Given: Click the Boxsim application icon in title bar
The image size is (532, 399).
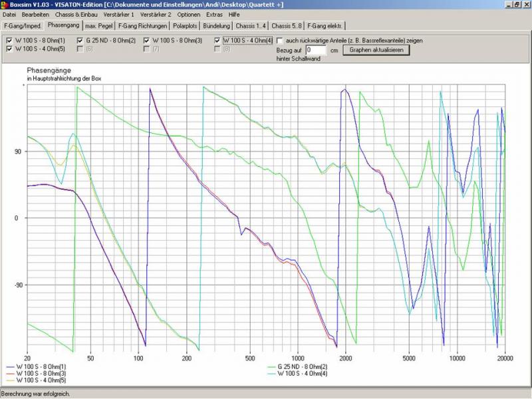Looking at the screenshot, I should pos(5,5).
